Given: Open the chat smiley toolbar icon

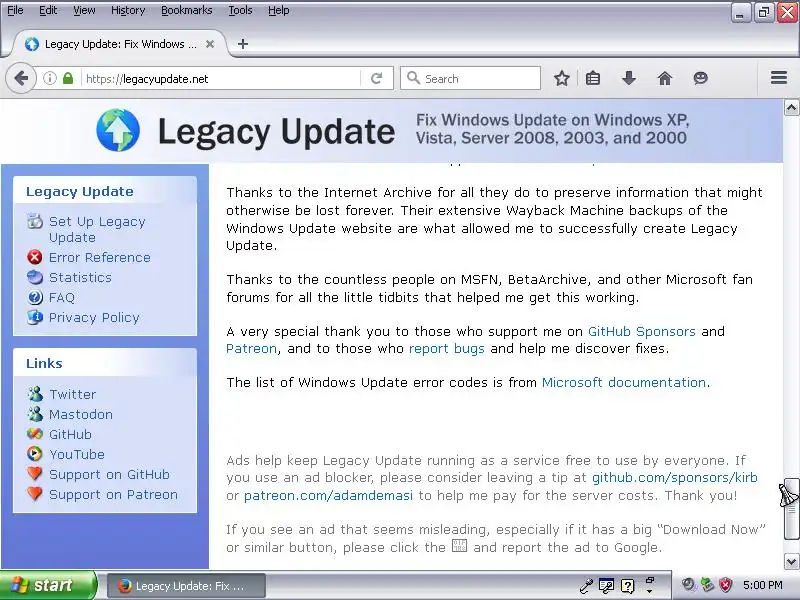Looking at the screenshot, I should click(701, 78).
